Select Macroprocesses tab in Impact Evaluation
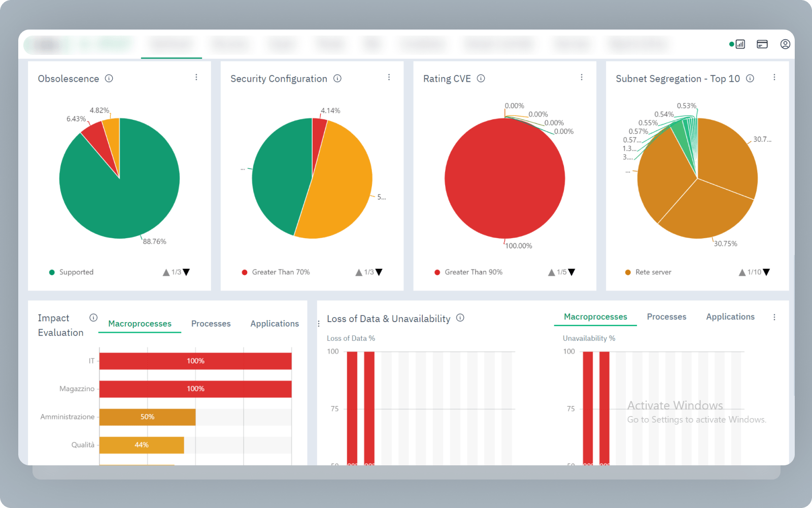The height and width of the screenshot is (508, 812). click(140, 324)
